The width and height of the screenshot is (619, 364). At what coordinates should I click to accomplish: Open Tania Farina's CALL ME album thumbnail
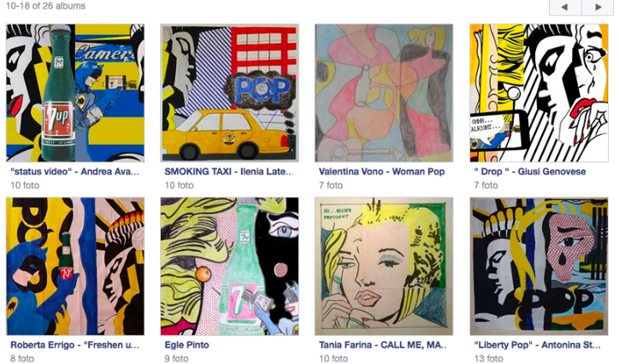(x=384, y=267)
